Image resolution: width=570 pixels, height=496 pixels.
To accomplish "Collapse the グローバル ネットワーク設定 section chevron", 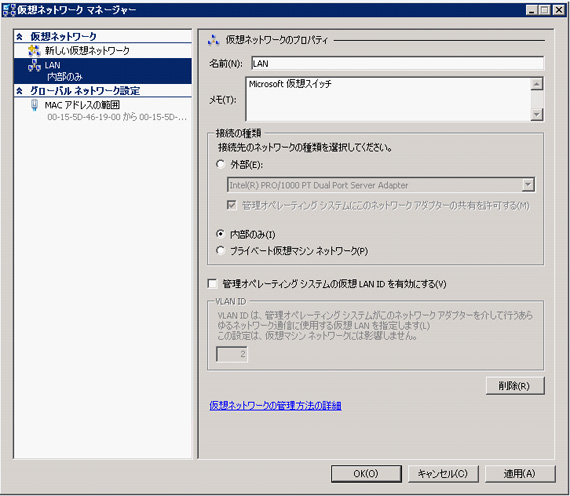I will point(20,91).
